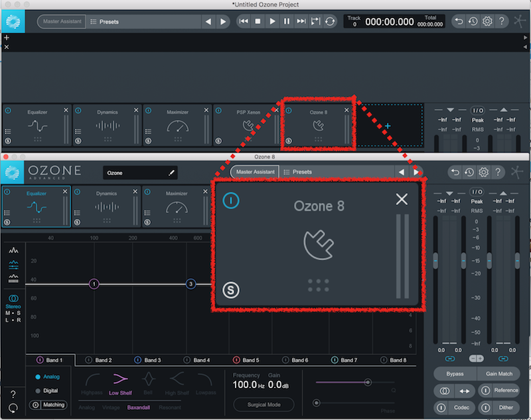Remove track with the small X icon
Image resolution: width=531 pixels, height=420 pixels.
[x=7, y=47]
